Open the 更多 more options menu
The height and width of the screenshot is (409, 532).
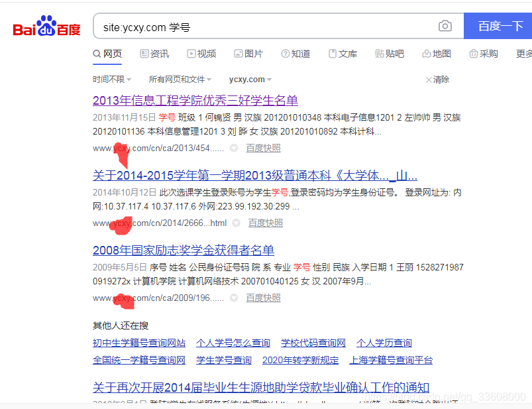coord(523,54)
